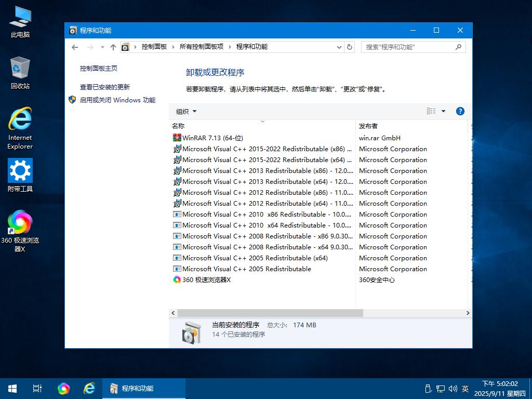
Task: Open Windows Start menu
Action: pyautogui.click(x=12, y=388)
